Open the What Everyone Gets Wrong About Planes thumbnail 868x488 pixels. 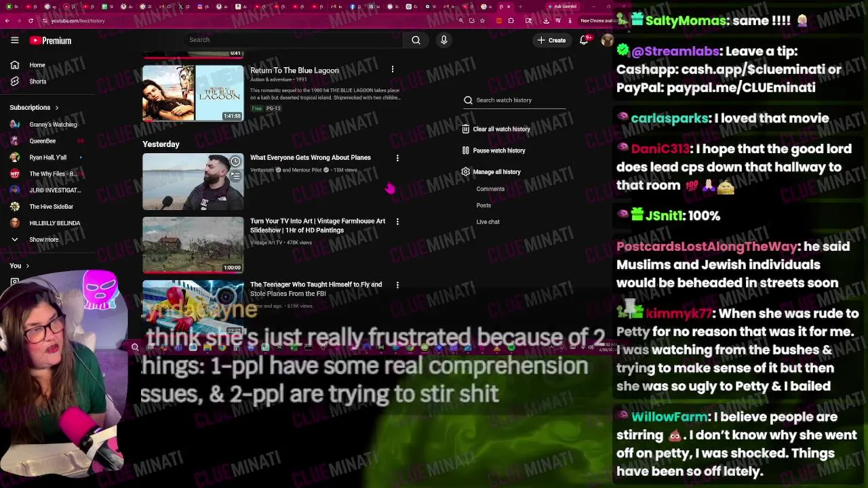(x=193, y=182)
